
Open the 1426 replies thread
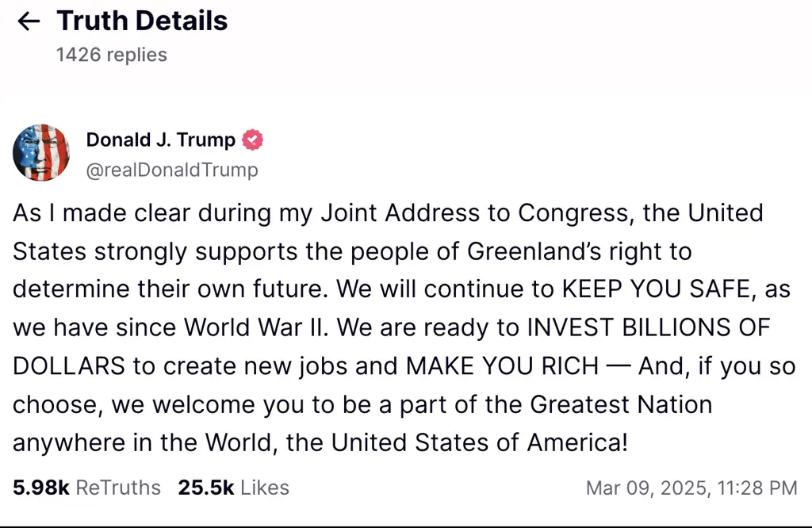point(111,55)
